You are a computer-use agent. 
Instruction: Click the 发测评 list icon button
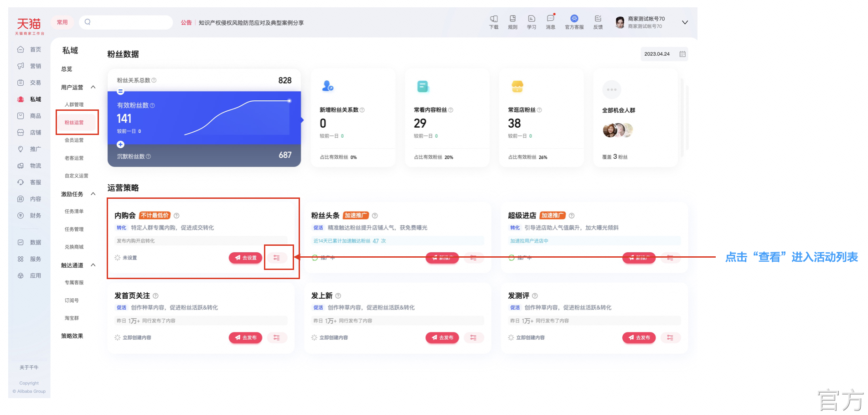(670, 337)
